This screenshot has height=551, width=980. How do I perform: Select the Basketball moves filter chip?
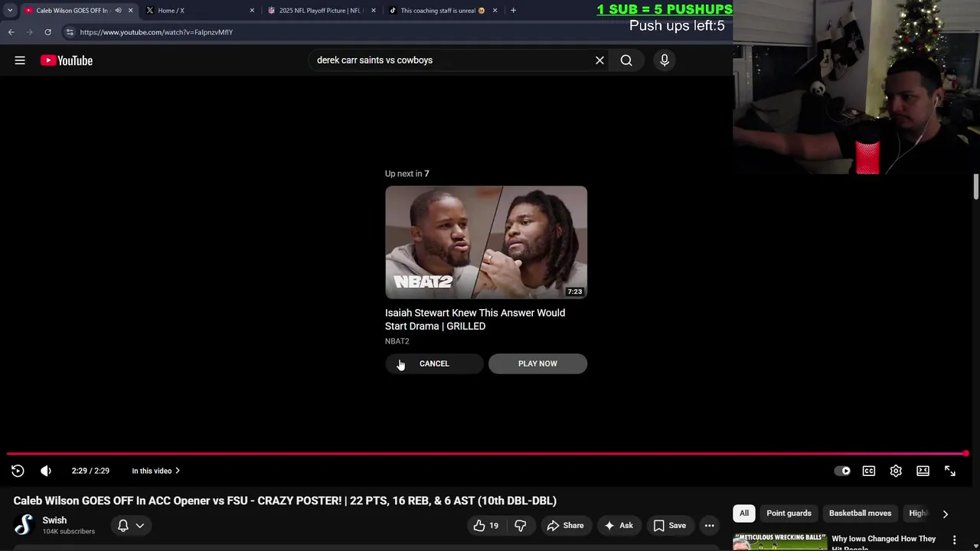coord(860,514)
